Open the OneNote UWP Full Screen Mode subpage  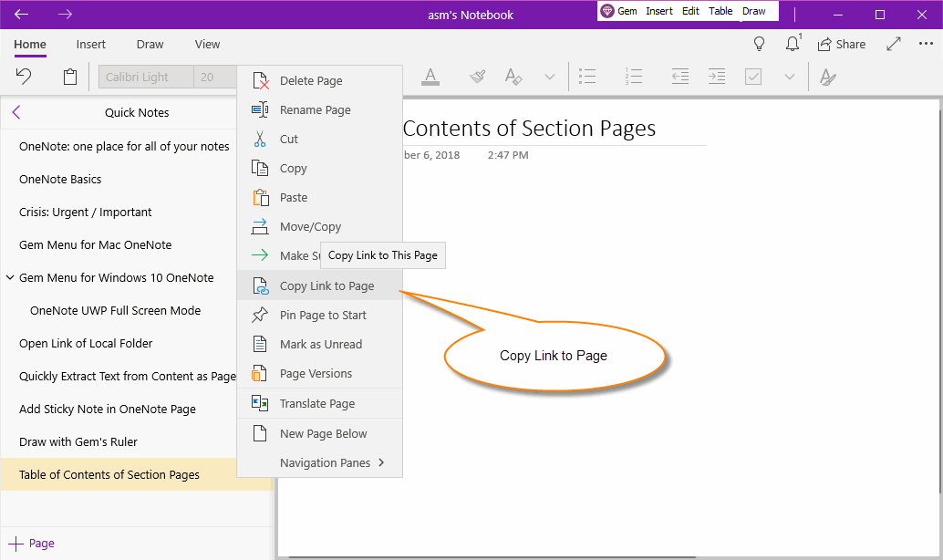pos(116,310)
